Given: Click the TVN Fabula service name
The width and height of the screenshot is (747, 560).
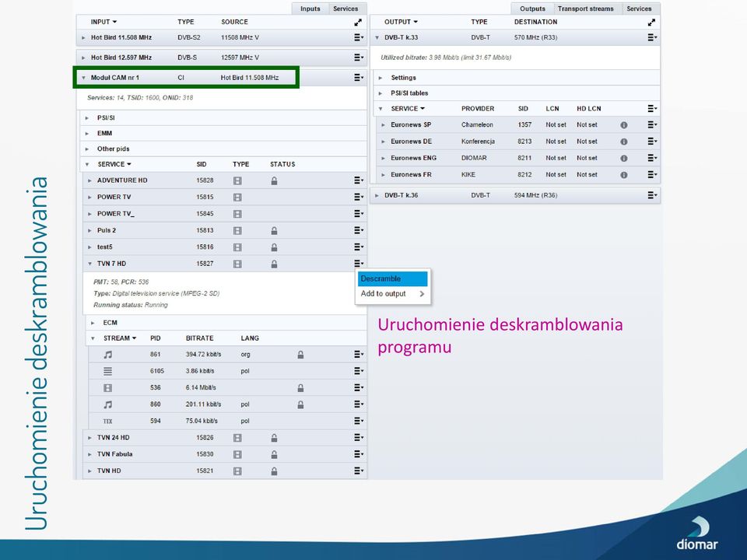Looking at the screenshot, I should click(115, 453).
